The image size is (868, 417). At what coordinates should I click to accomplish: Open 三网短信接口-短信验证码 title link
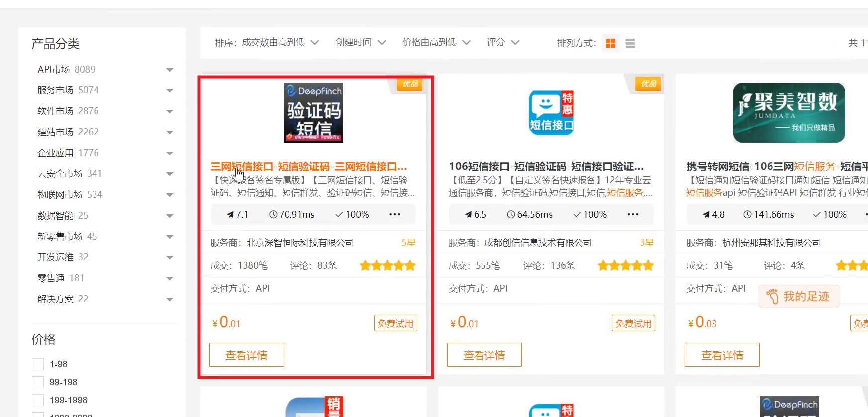(x=309, y=167)
